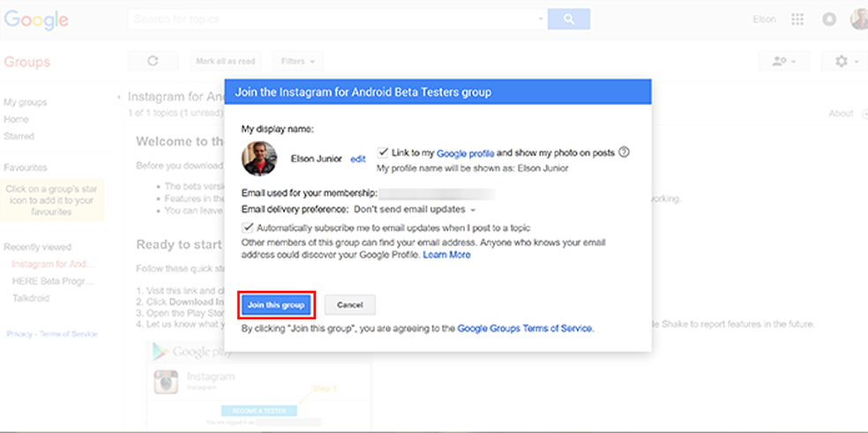
Task: Open My groups in sidebar
Action: click(x=26, y=102)
